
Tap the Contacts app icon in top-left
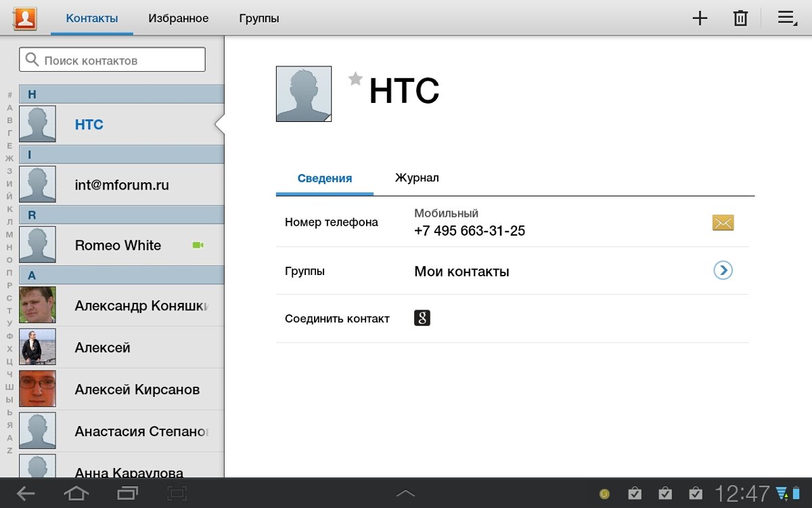[24, 18]
